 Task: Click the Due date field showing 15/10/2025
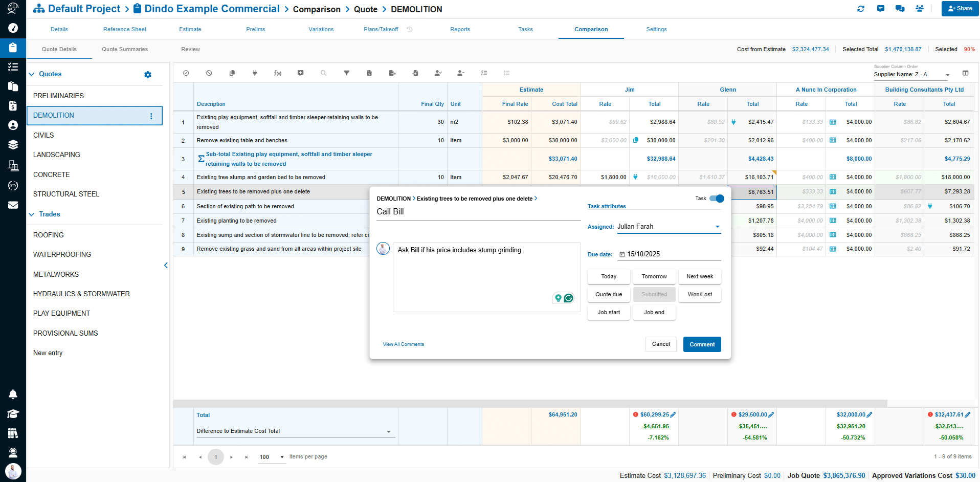coord(669,254)
